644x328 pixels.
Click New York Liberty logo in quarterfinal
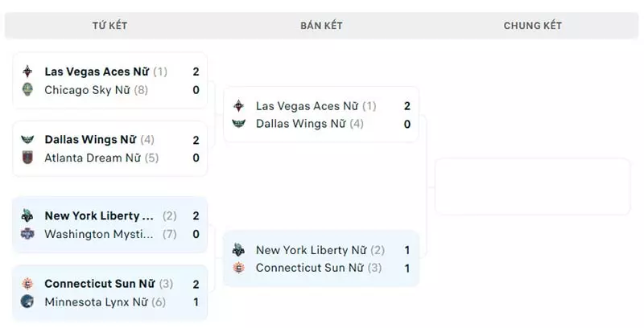click(27, 215)
